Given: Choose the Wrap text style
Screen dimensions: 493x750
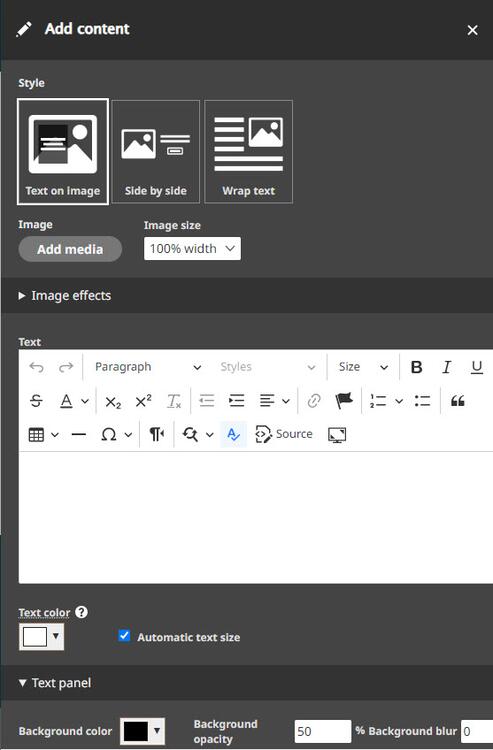Looking at the screenshot, I should pos(249,152).
